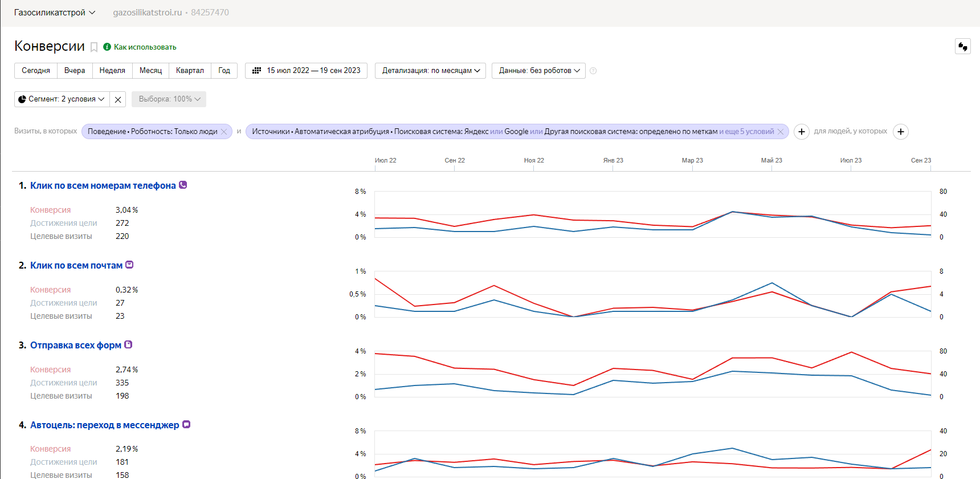This screenshot has width=980, height=479.
Task: Click the bookmark icon next to Конверсии
Action: (x=94, y=47)
